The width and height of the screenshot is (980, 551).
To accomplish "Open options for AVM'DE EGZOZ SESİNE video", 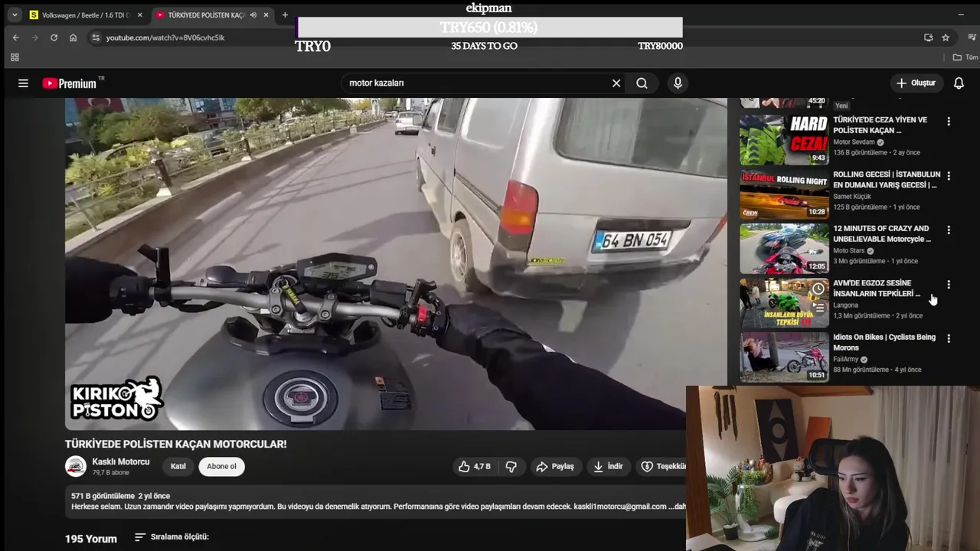I will 949,284.
